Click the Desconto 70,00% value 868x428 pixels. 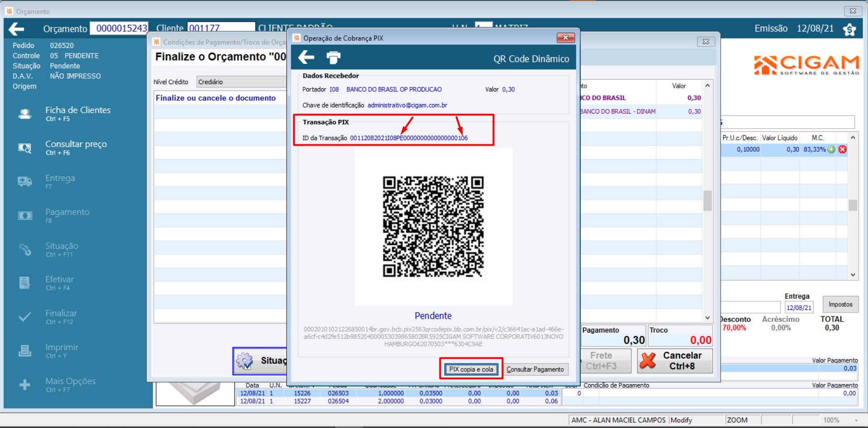pyautogui.click(x=734, y=328)
